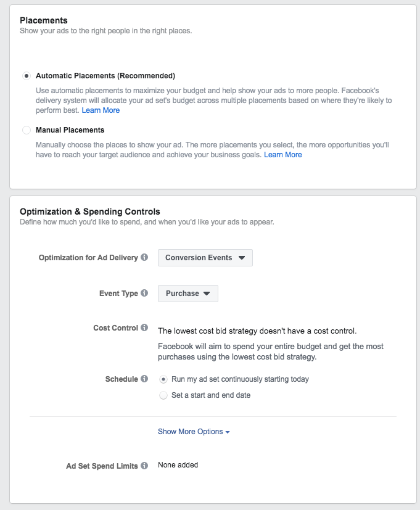Viewport: 420px width, 510px height.
Task: Click info icon beside Optimization for Ad Delivery
Action: [x=144, y=257]
